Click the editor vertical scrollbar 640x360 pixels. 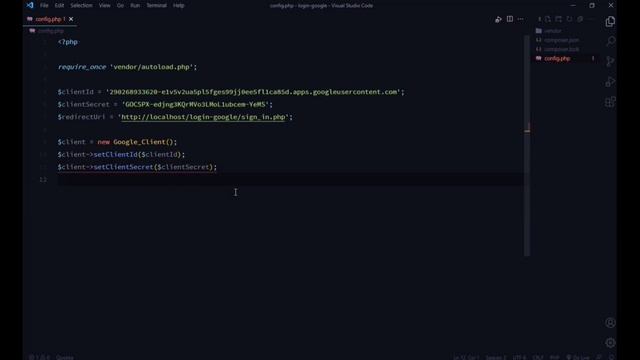527,145
